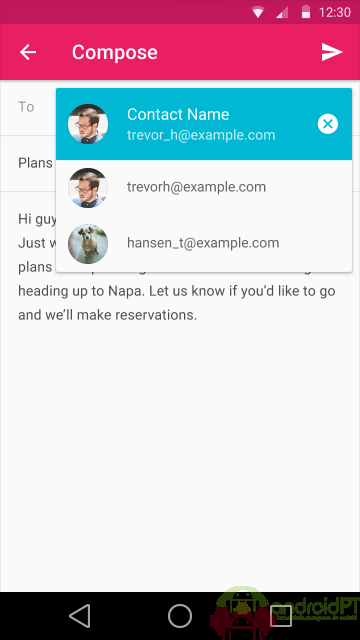Tap the Android home circle button

tap(180, 616)
